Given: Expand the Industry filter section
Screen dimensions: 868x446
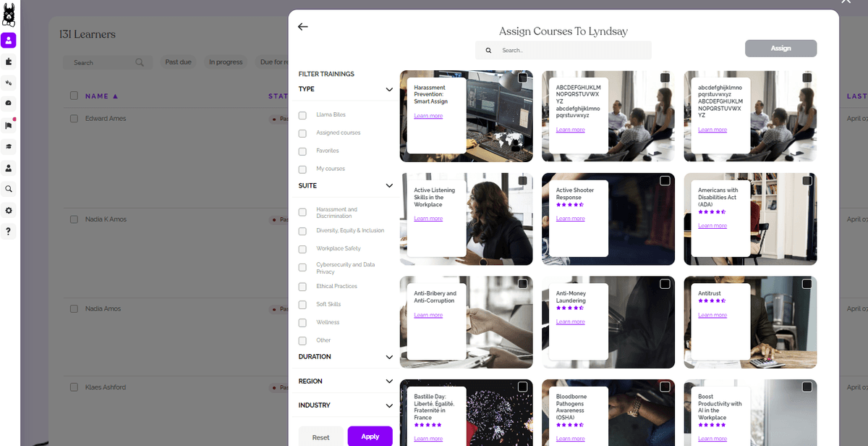Looking at the screenshot, I should [x=389, y=405].
